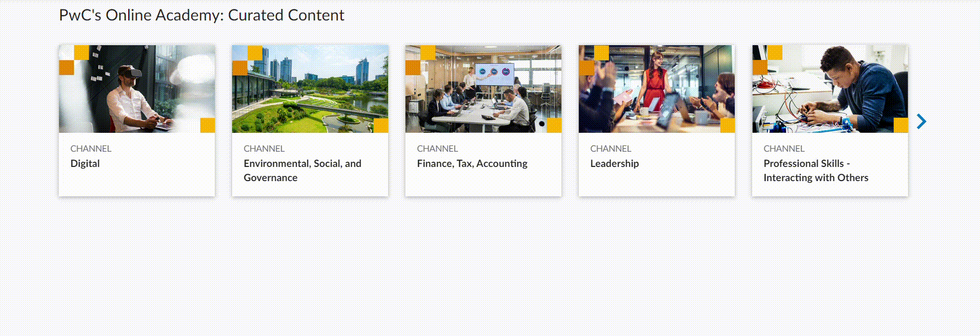
Task: Click CHANNEL label above Environmental, Social, and Governance
Action: (264, 149)
